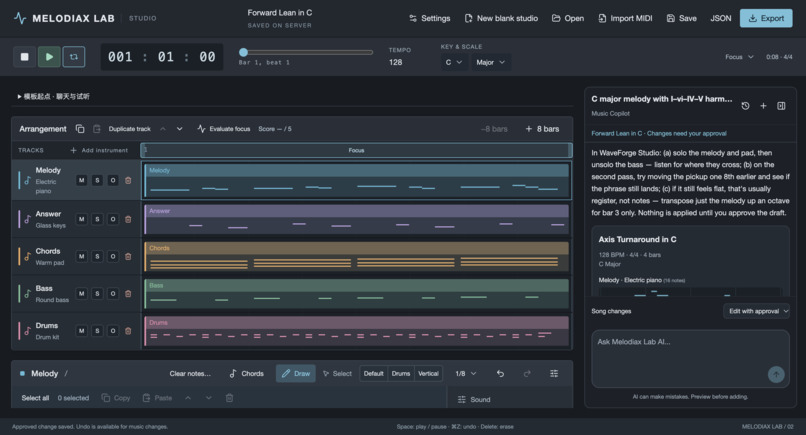The height and width of the screenshot is (435, 806).
Task: Redo the edit in editor toolbar
Action: (x=527, y=374)
